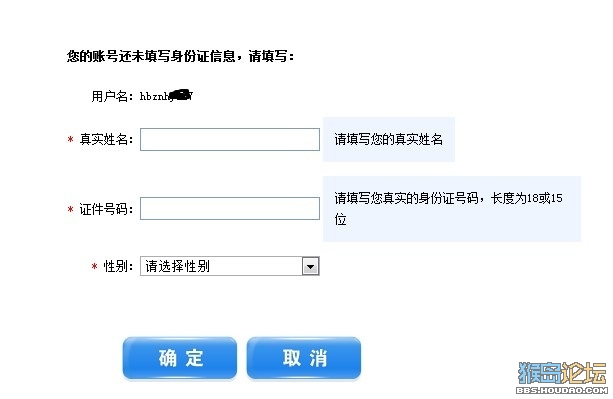Open the 请选择性别 combo box
The height and width of the screenshot is (399, 613).
(230, 266)
